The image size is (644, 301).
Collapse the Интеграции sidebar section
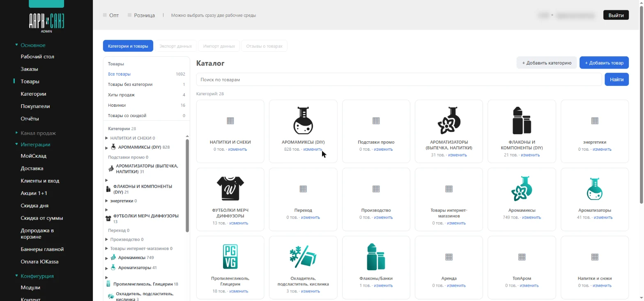(x=32, y=145)
